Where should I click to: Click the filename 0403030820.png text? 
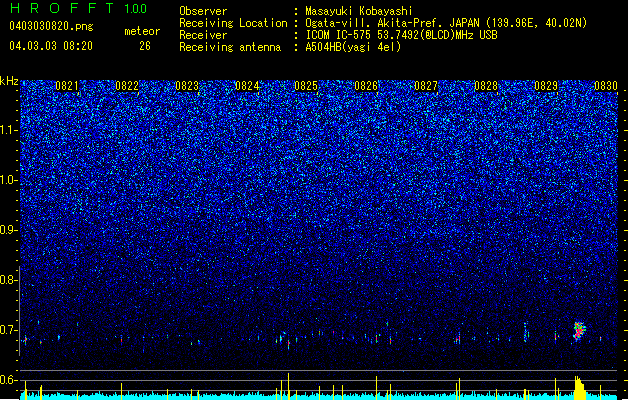pos(51,26)
